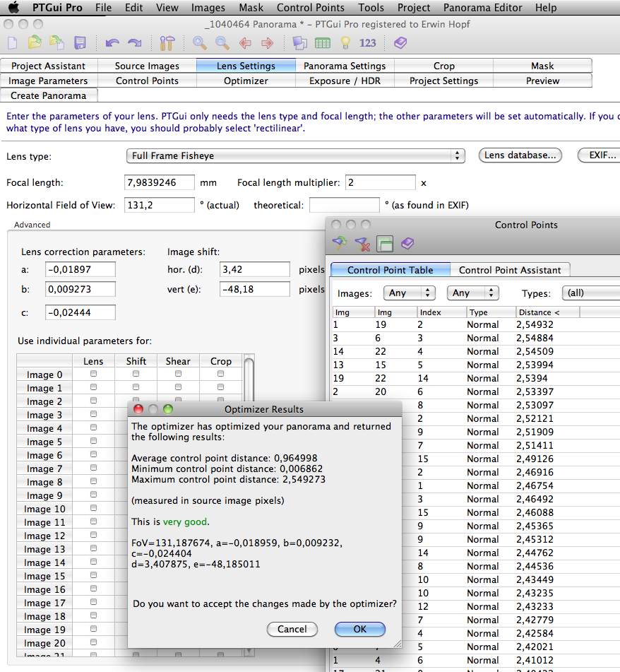Switch to the Optimizer tab

(x=246, y=81)
